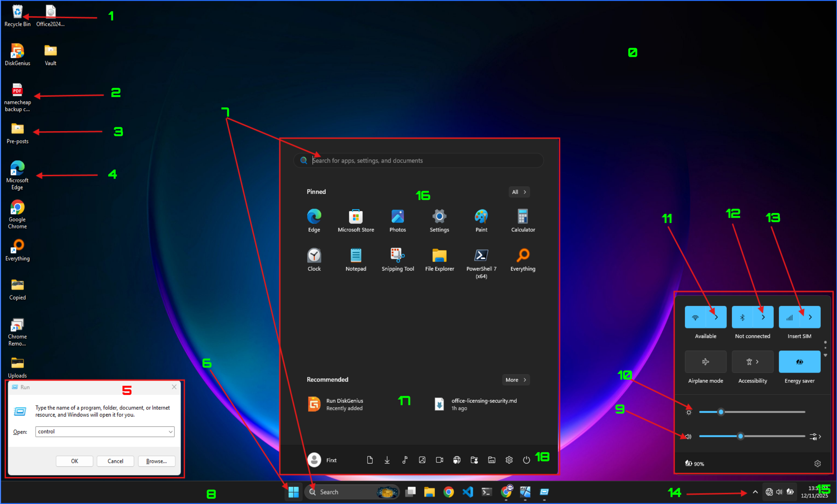Open File Explorer from pinned apps
This screenshot has width=837, height=504.
click(x=439, y=260)
